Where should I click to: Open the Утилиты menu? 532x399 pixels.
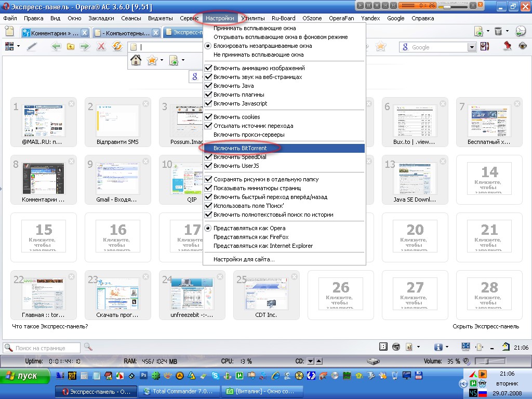pyautogui.click(x=253, y=18)
